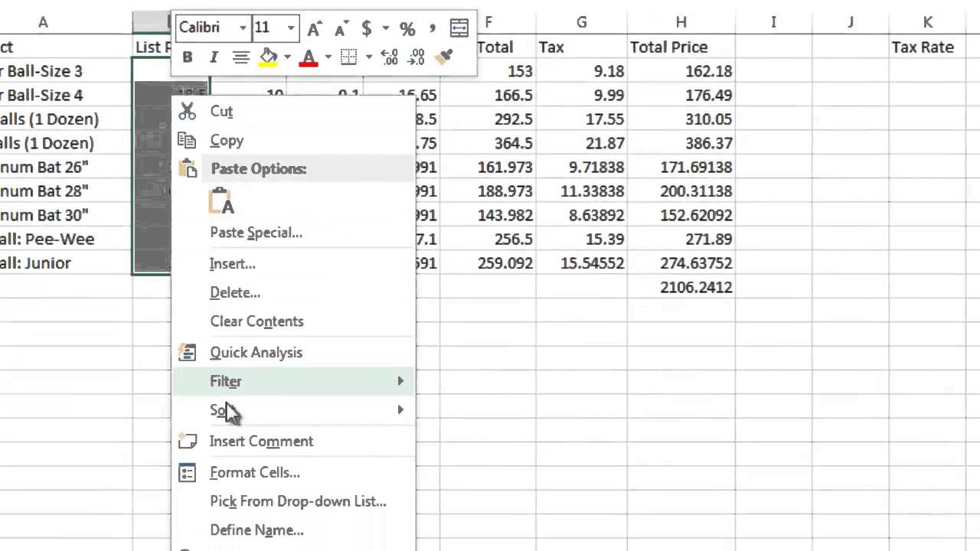The height and width of the screenshot is (551, 980).
Task: Select column G header
Action: point(582,23)
